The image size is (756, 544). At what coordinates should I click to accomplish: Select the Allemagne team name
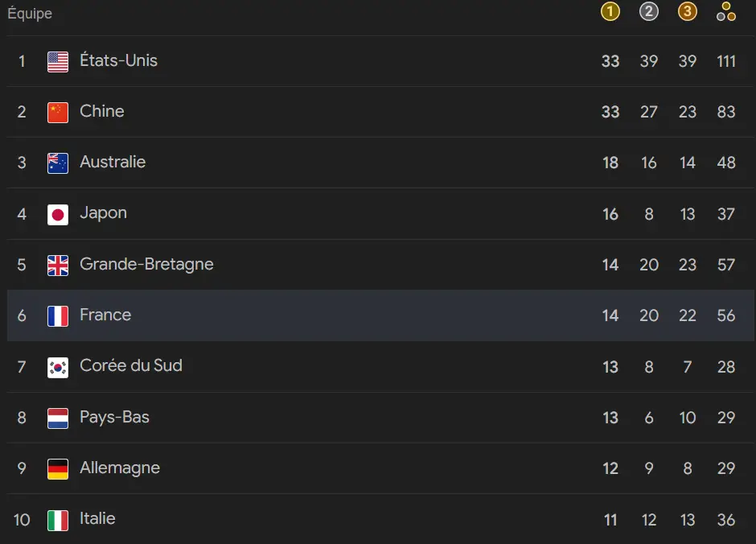[x=120, y=468]
